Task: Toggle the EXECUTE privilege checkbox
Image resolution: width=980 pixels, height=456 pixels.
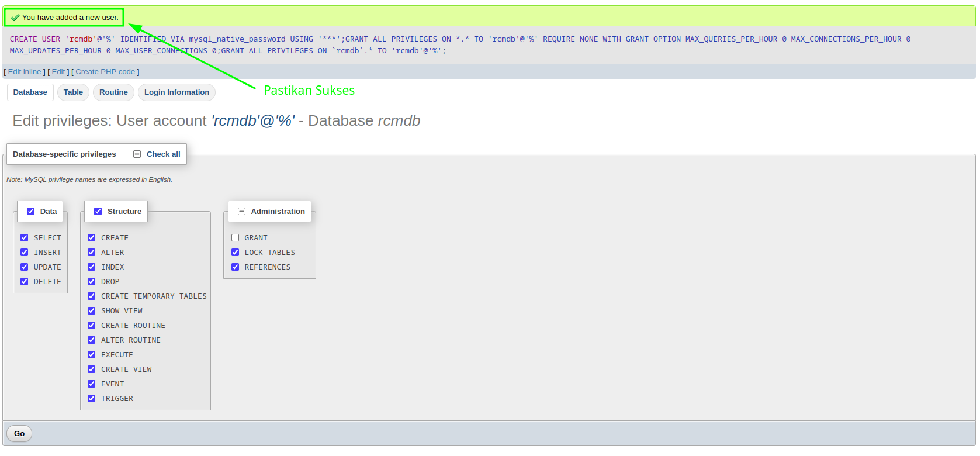Action: point(92,355)
